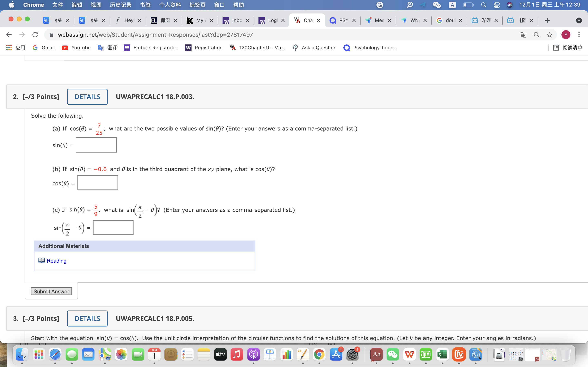The width and height of the screenshot is (588, 367).
Task: Expand the tab search dropdown arrow
Action: [579, 20]
